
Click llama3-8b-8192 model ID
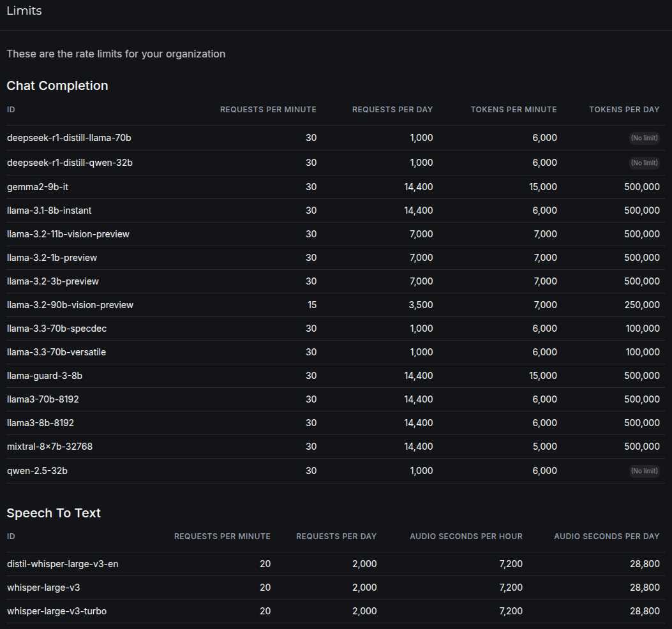(x=40, y=422)
